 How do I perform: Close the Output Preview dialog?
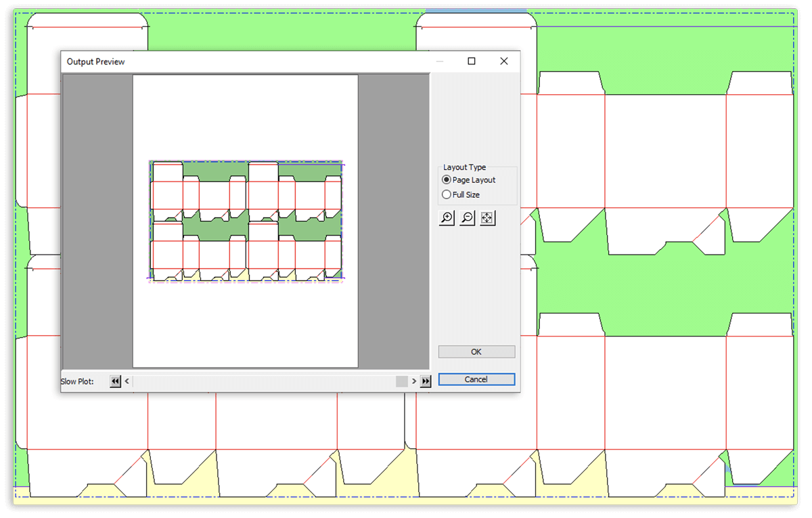[x=503, y=62]
